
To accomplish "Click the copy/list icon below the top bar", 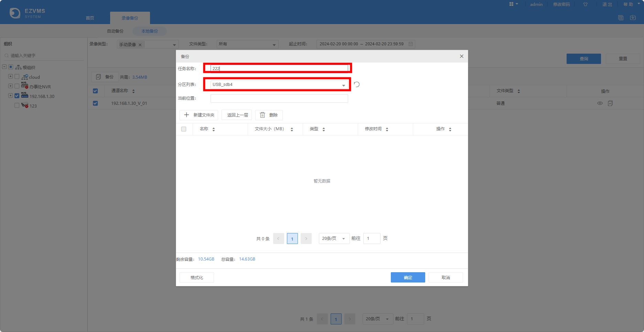I will click(621, 17).
